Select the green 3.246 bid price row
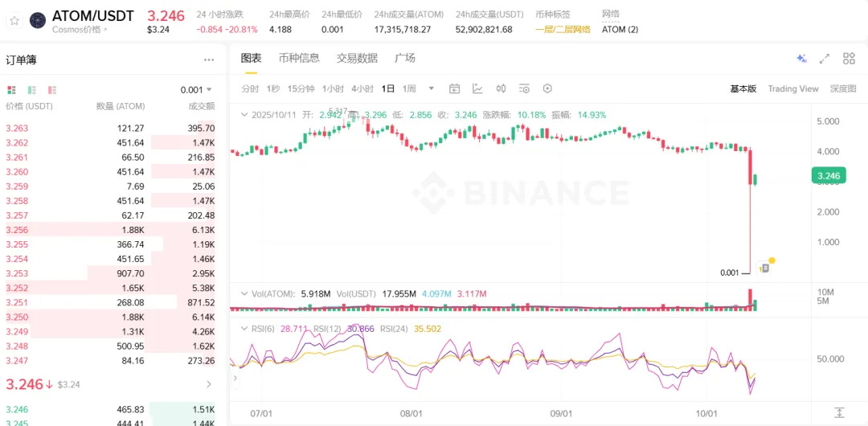The image size is (868, 426). (x=110, y=409)
